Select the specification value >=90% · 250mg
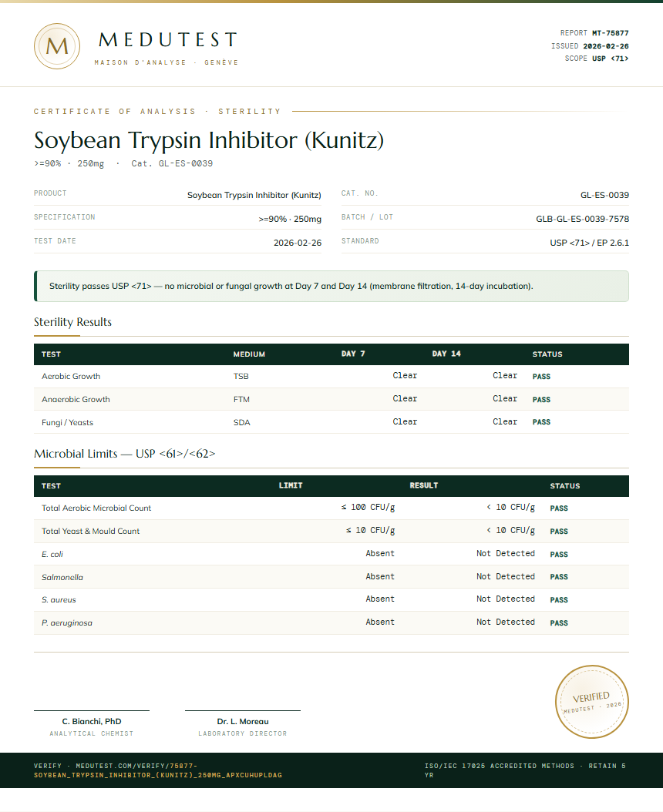The width and height of the screenshot is (663, 812). [290, 219]
